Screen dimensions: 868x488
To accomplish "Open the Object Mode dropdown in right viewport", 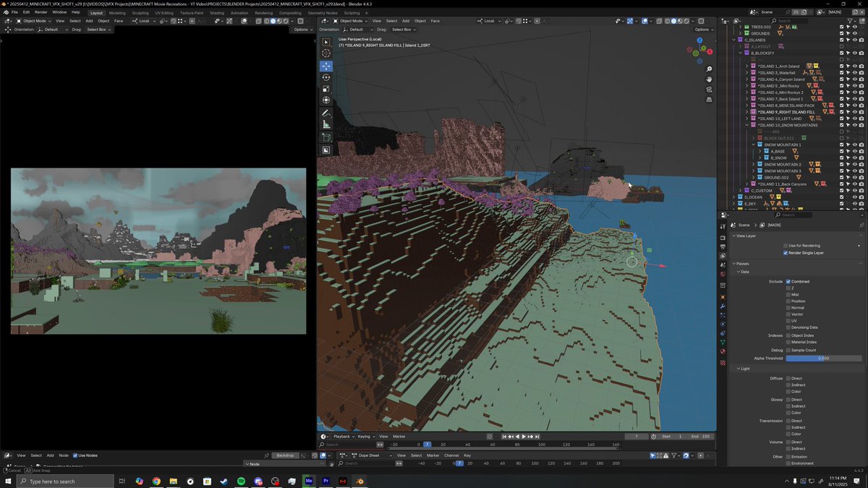I will click(350, 21).
